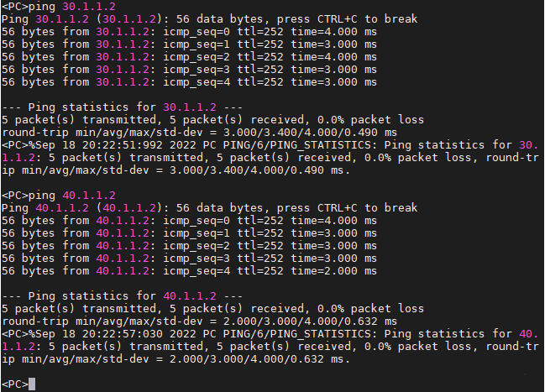Click the ping 40.1.1.2 command line
Image resolution: width=545 pixels, height=392 pixels.
59,196
